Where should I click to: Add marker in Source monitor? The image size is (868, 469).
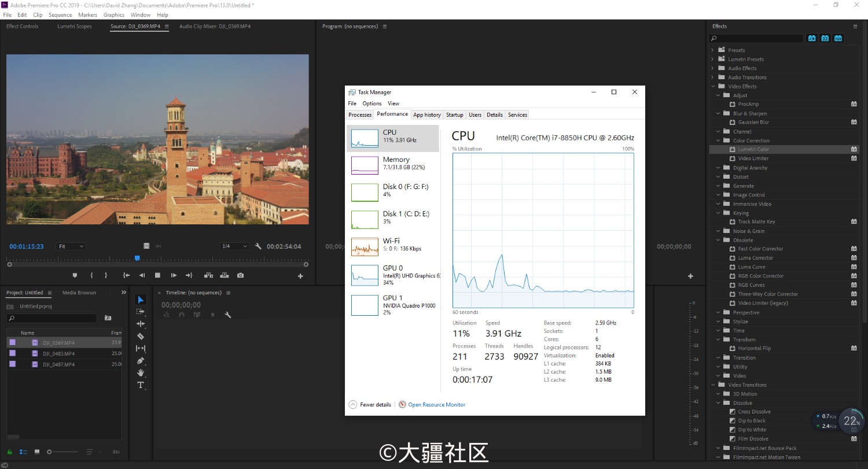75,275
